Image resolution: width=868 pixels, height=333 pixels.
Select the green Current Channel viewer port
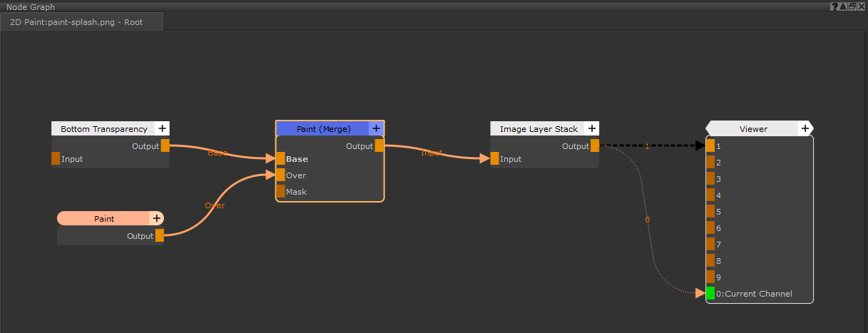pyautogui.click(x=710, y=294)
